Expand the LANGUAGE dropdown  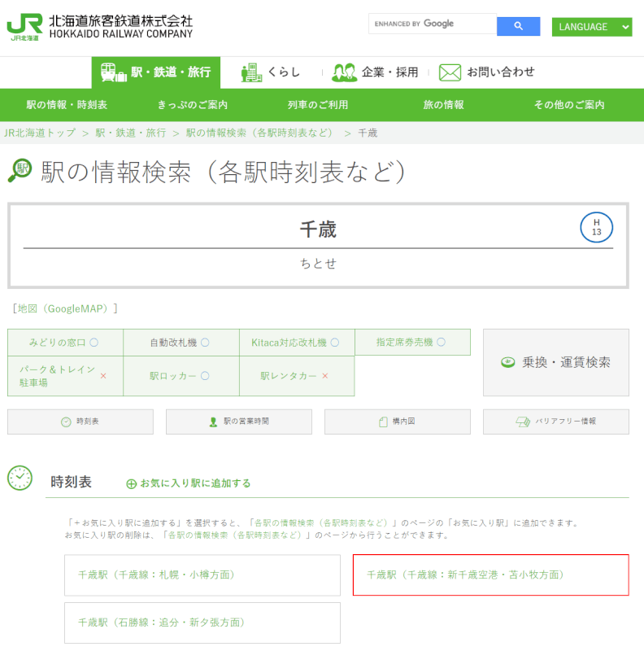(x=591, y=27)
